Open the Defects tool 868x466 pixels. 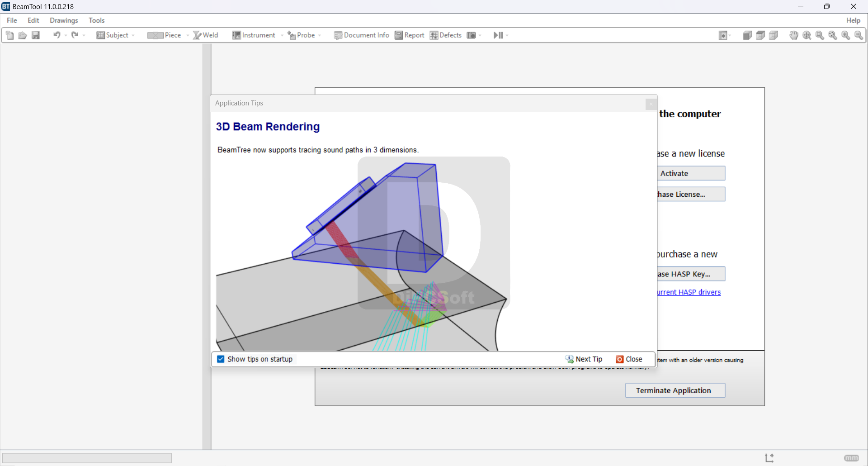click(x=446, y=35)
